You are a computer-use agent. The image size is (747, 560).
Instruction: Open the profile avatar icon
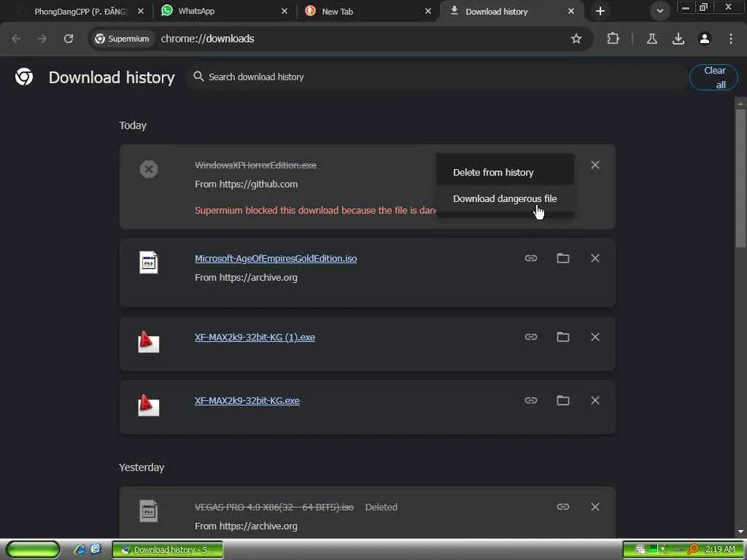pyautogui.click(x=705, y=39)
